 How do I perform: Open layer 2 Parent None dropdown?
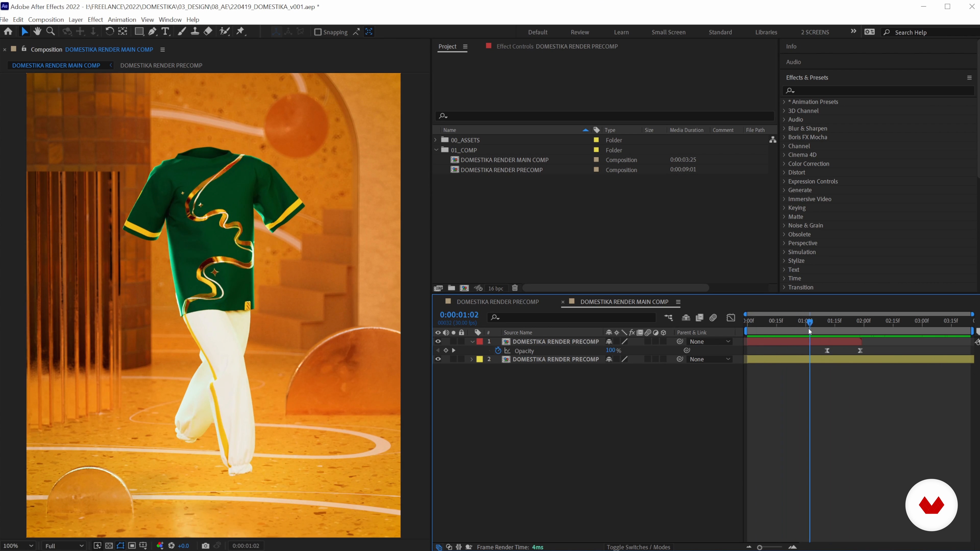(x=710, y=359)
